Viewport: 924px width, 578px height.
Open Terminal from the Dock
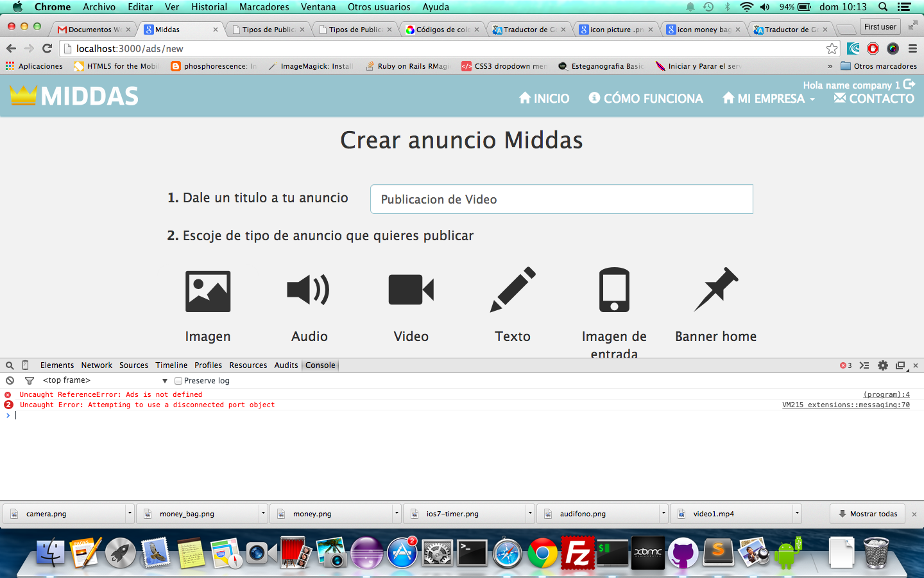click(x=472, y=553)
